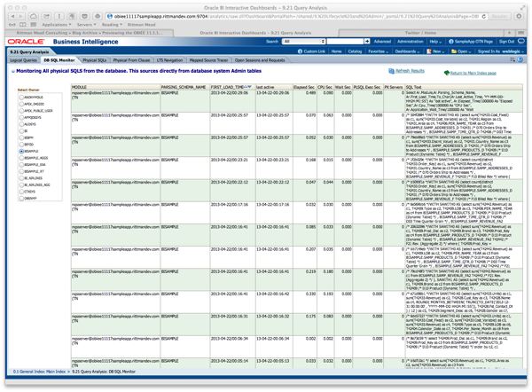The width and height of the screenshot is (532, 392).
Task: Click Return to Main Index page link
Action: 473,73
